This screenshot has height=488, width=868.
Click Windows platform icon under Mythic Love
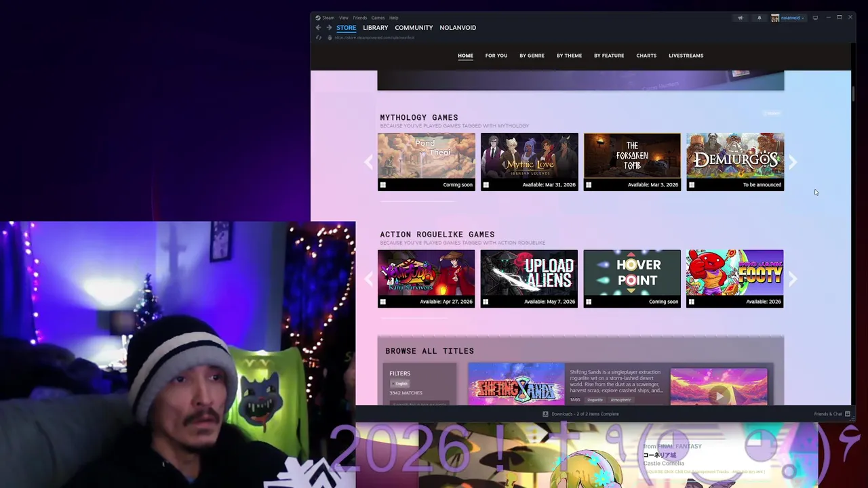(x=486, y=185)
